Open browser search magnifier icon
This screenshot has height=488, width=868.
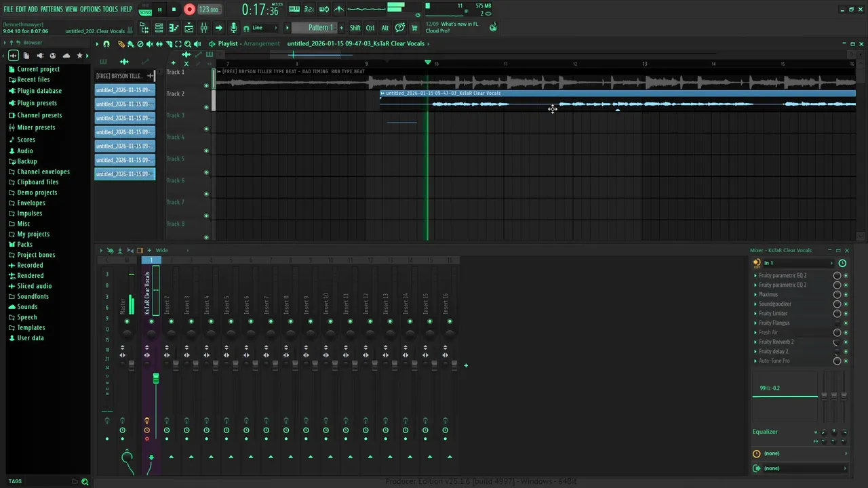85,481
